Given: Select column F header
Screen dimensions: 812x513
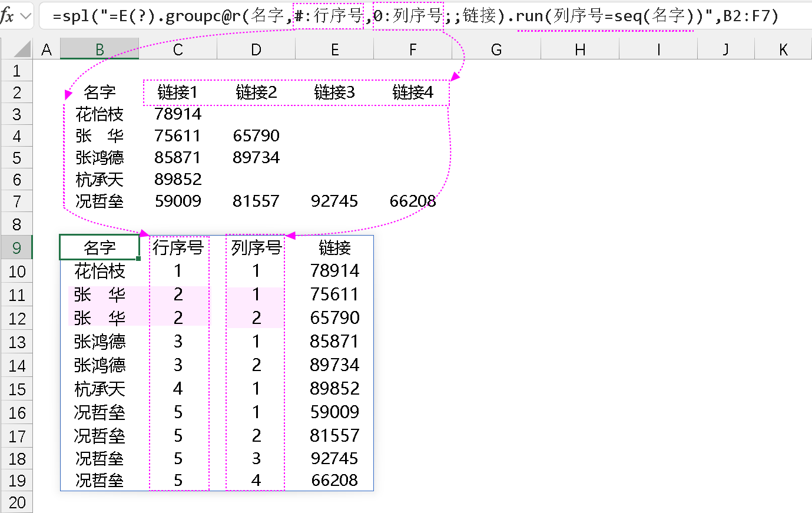Looking at the screenshot, I should click(413, 50).
